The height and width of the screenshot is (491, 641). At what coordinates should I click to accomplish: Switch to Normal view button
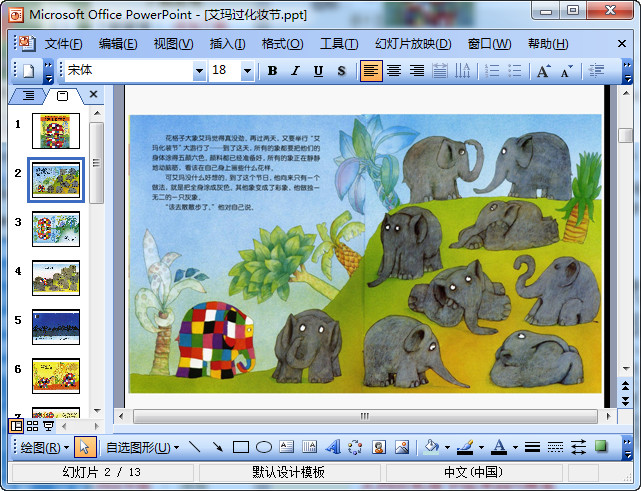[16, 426]
